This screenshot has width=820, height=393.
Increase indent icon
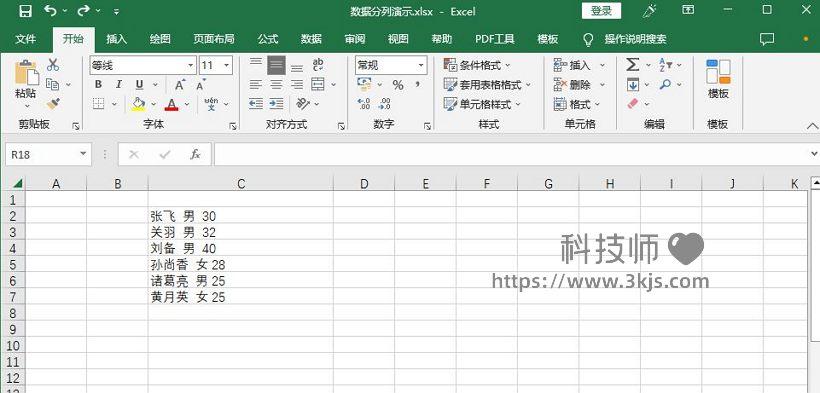pos(277,104)
